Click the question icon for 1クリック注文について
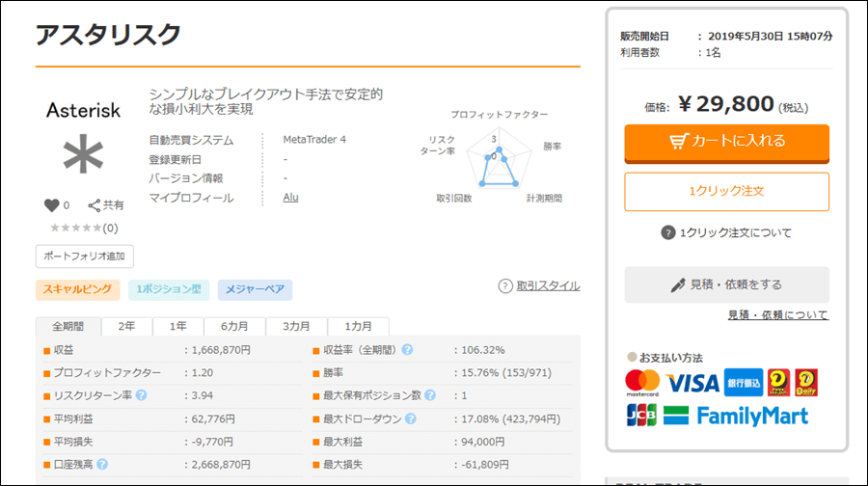 coord(667,232)
